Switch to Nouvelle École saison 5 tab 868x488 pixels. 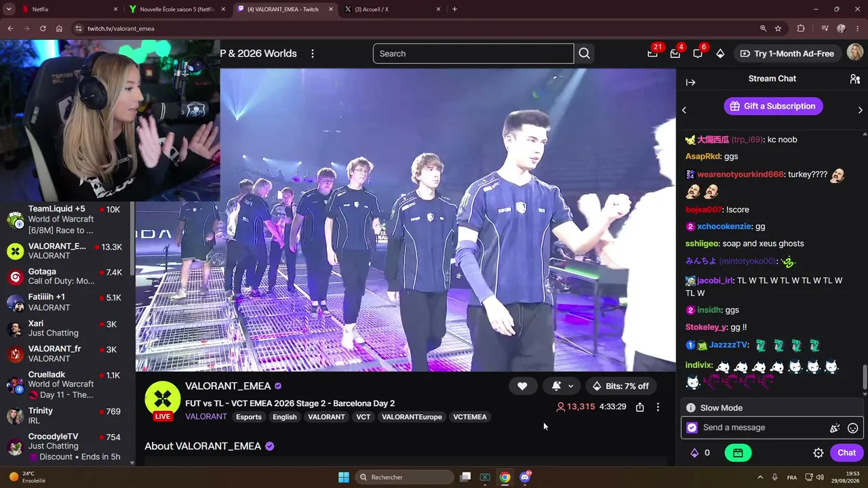click(x=178, y=9)
